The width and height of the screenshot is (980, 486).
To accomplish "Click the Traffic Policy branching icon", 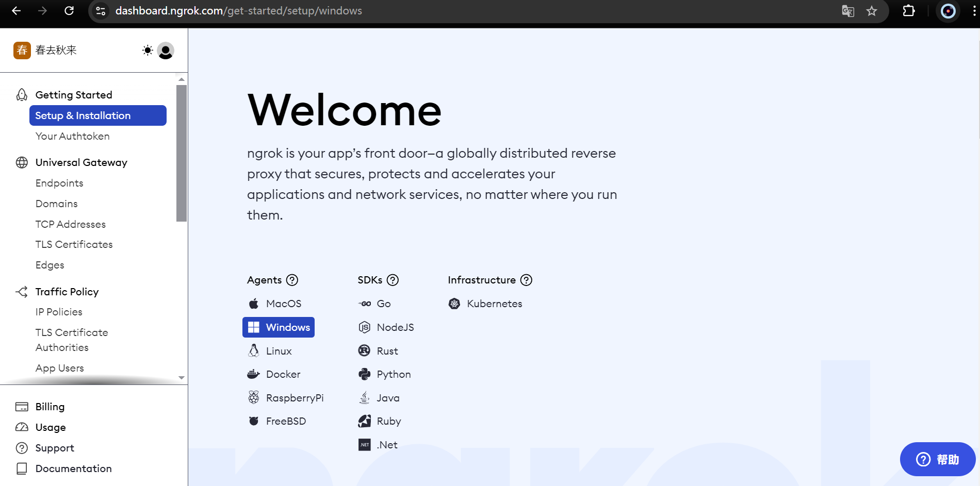I will (x=22, y=292).
